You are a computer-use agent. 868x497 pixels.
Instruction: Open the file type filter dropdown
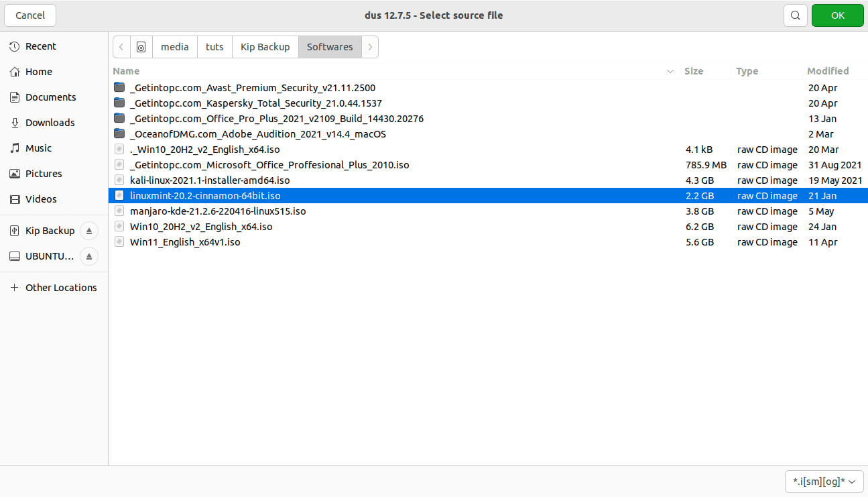[x=824, y=481]
